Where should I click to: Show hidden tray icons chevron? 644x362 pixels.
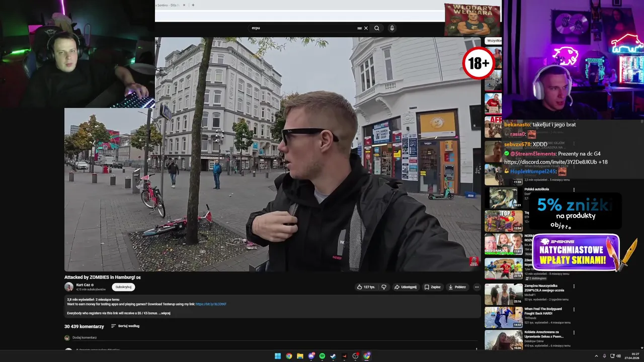click(x=596, y=356)
